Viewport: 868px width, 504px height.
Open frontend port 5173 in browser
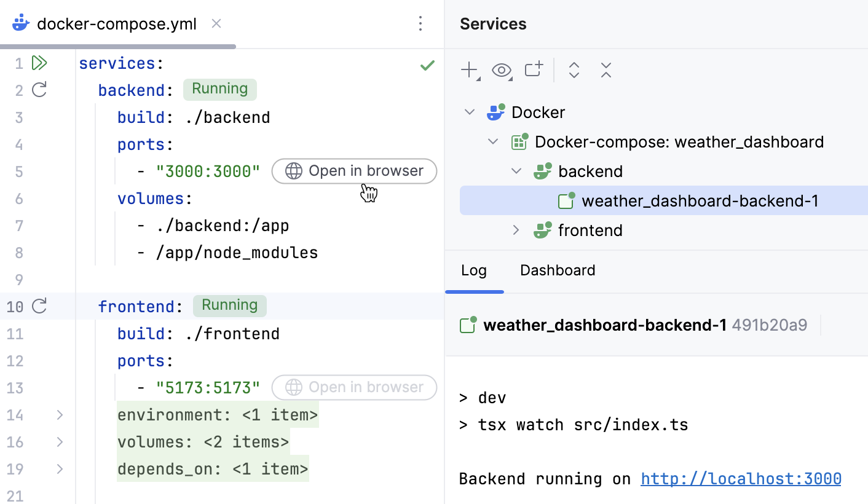354,387
